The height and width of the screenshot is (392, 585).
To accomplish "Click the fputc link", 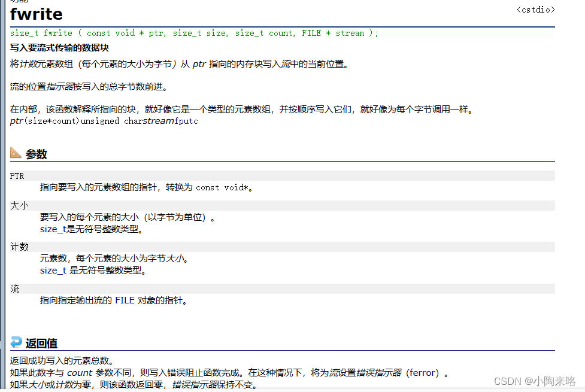I will click(x=186, y=121).
